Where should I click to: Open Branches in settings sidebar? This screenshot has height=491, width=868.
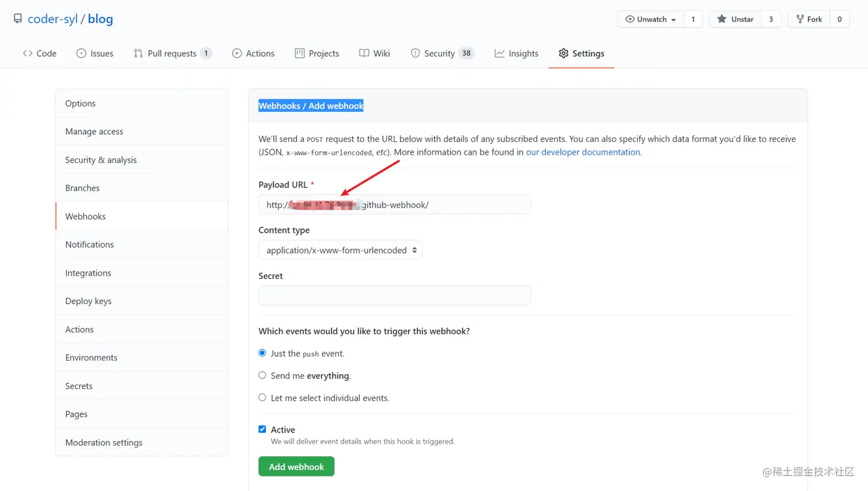[142, 188]
